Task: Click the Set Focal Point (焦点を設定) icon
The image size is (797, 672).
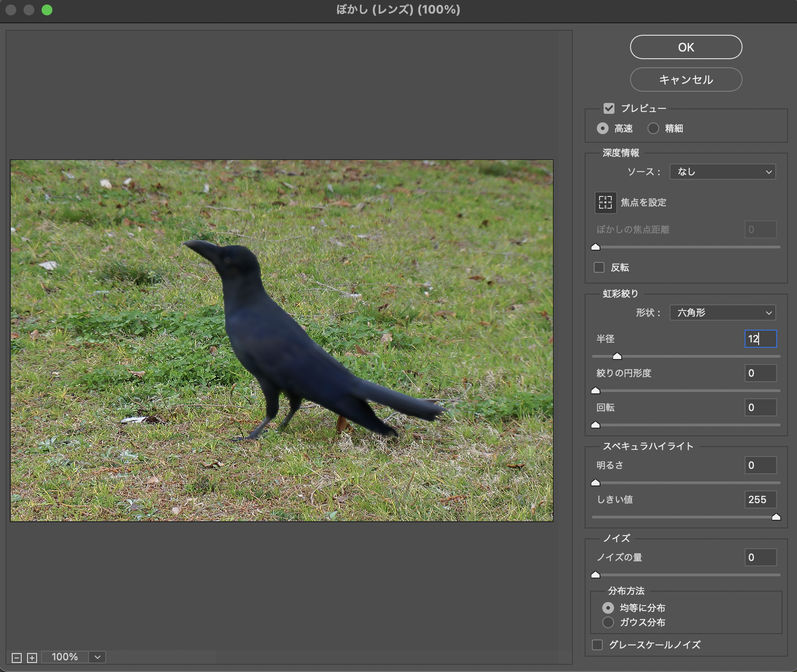Action: point(605,202)
